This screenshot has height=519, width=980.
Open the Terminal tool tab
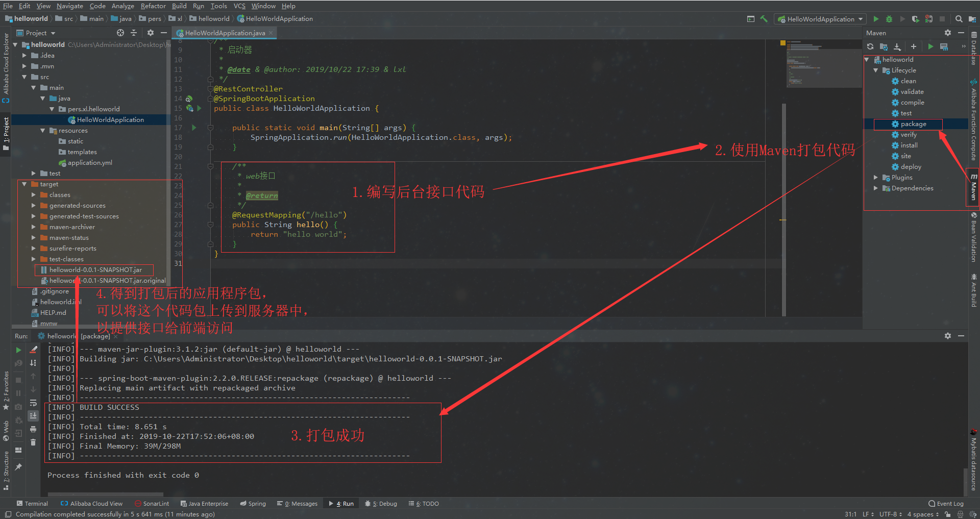[32, 504]
